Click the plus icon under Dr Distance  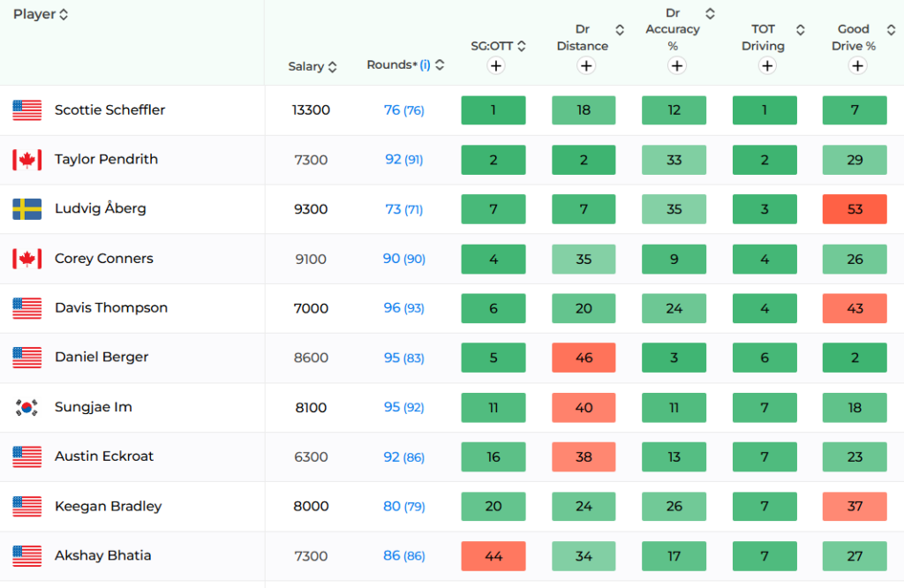(x=586, y=65)
